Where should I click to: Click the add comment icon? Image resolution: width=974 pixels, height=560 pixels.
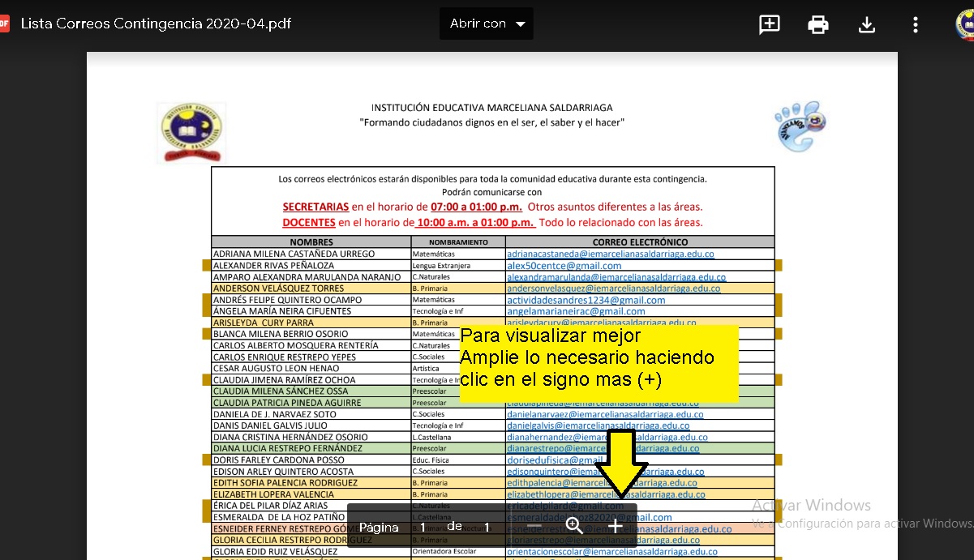tap(770, 24)
